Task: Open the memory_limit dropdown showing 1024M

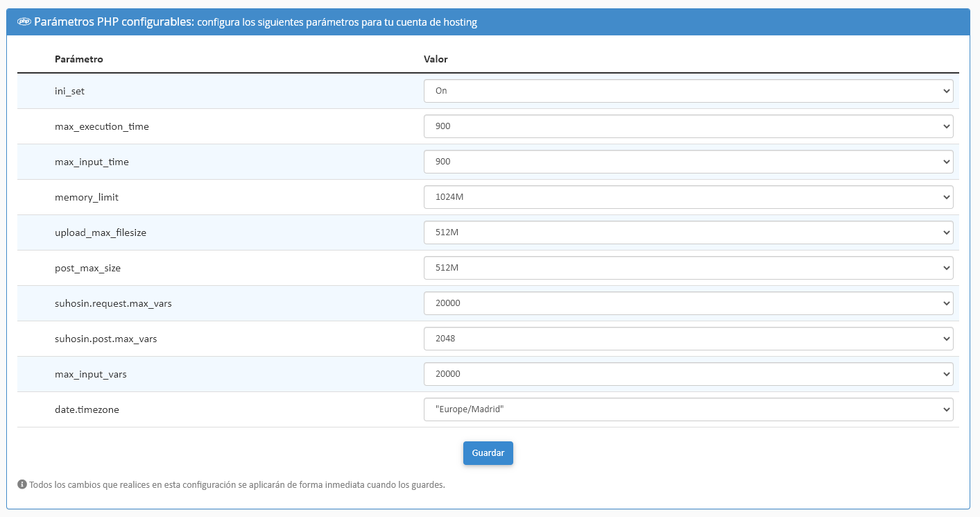Action: pos(688,197)
